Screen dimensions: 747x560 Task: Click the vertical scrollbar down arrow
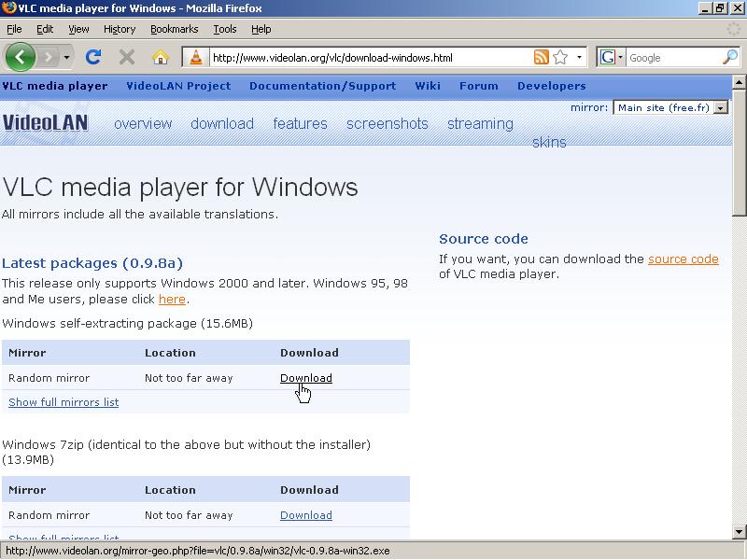tap(739, 532)
